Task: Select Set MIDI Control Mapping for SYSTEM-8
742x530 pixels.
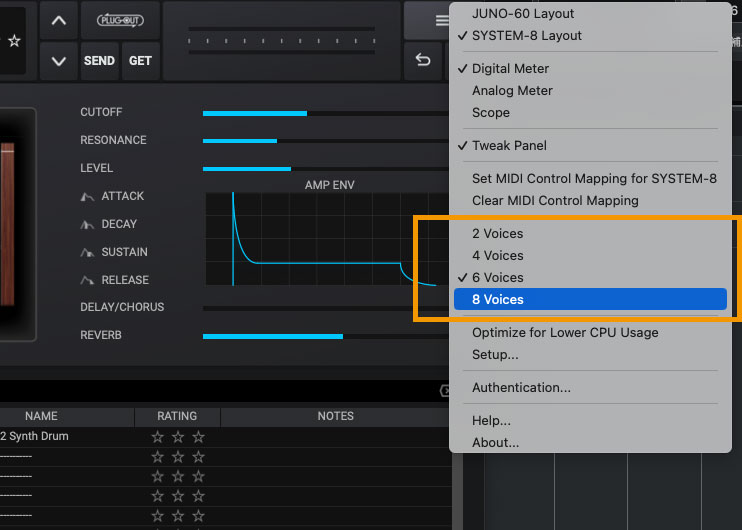Action: 590,178
